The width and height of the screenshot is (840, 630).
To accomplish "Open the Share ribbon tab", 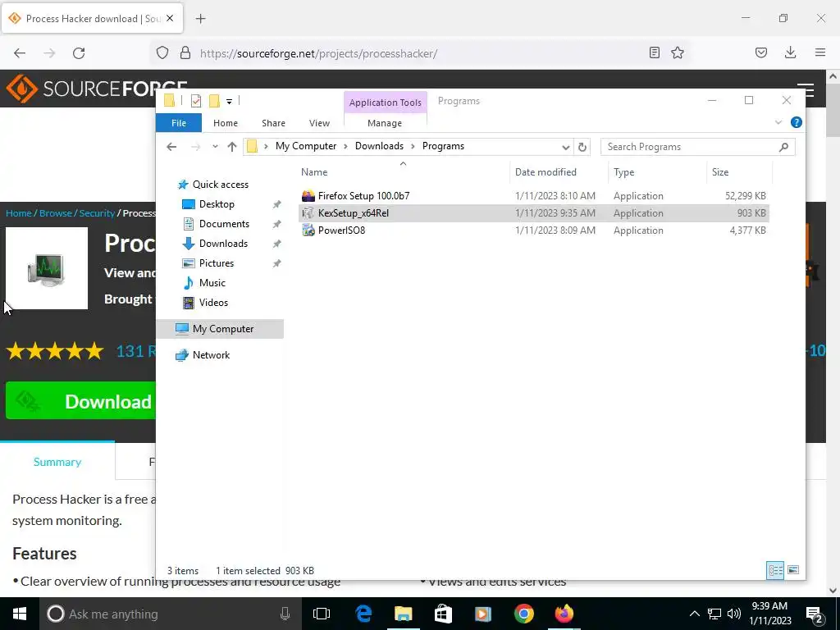I will [x=273, y=123].
